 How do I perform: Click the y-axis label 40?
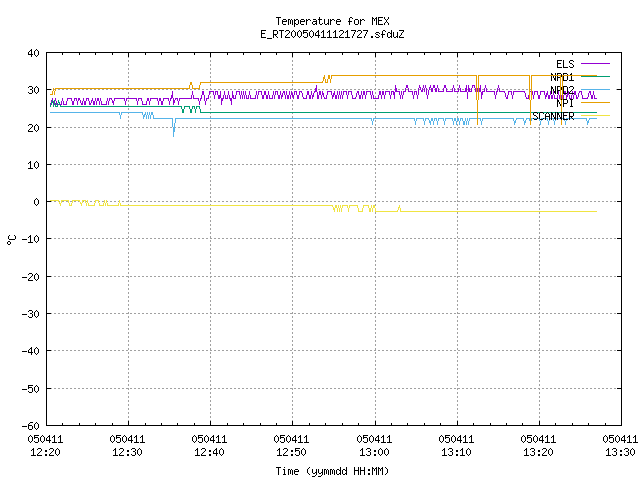click(33, 53)
